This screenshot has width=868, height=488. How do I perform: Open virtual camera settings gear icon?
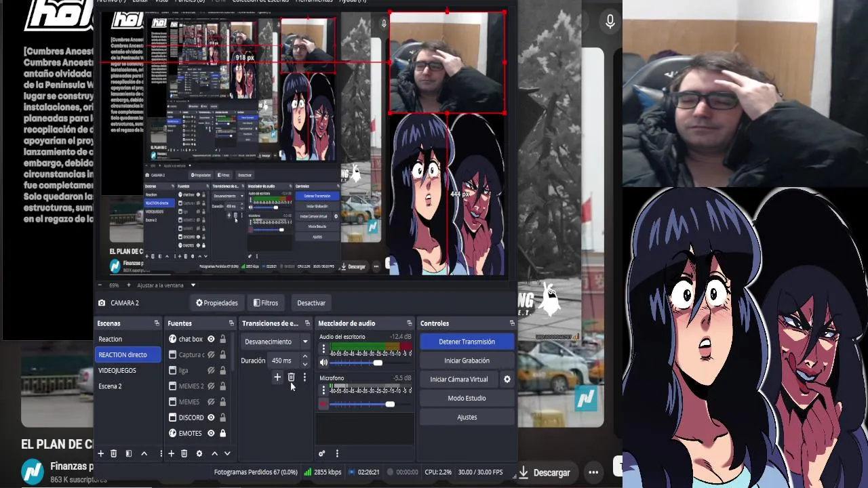tap(507, 380)
